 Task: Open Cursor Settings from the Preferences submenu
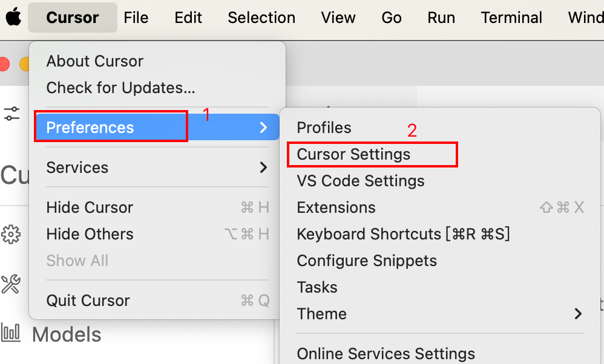[x=353, y=154]
